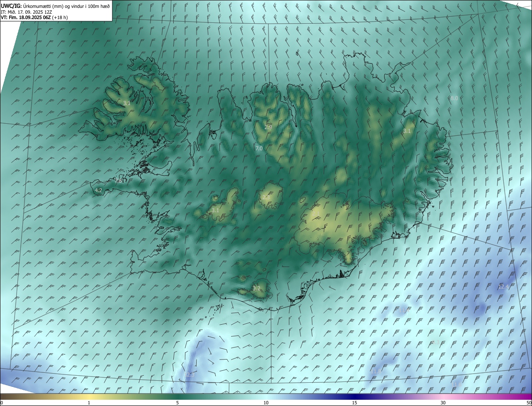Click the 4.2 value label on the peninsula tip
The height and width of the screenshot is (406, 532).
[x=99, y=191]
